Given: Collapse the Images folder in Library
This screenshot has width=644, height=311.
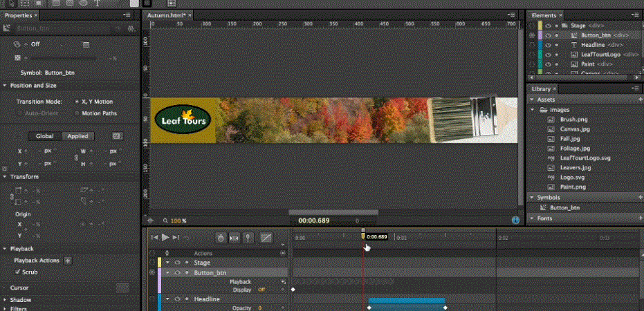Looking at the screenshot, I should tap(533, 110).
